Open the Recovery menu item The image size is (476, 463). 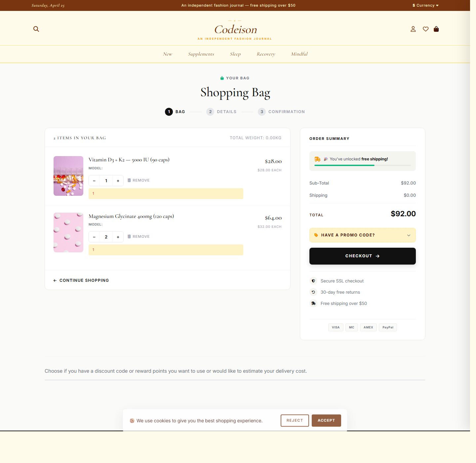click(266, 54)
